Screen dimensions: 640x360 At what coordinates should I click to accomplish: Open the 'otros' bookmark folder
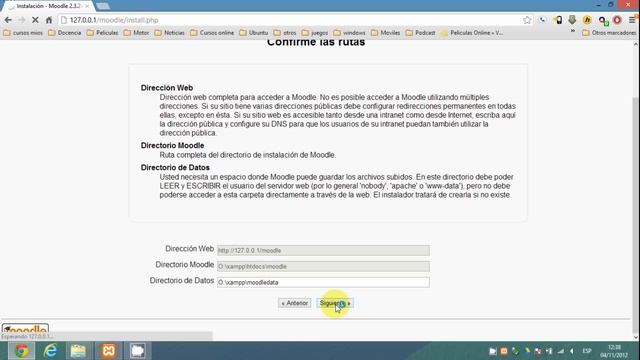coord(285,33)
